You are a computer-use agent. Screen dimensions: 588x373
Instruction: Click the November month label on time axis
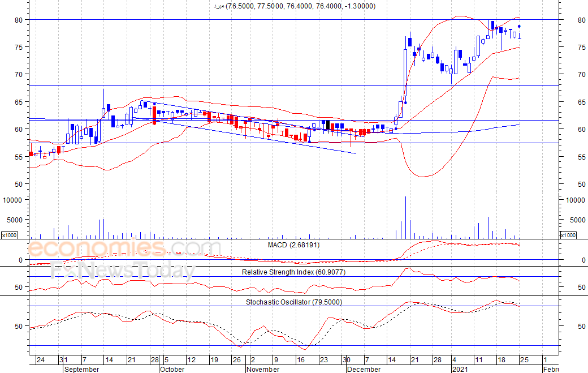(x=263, y=369)
